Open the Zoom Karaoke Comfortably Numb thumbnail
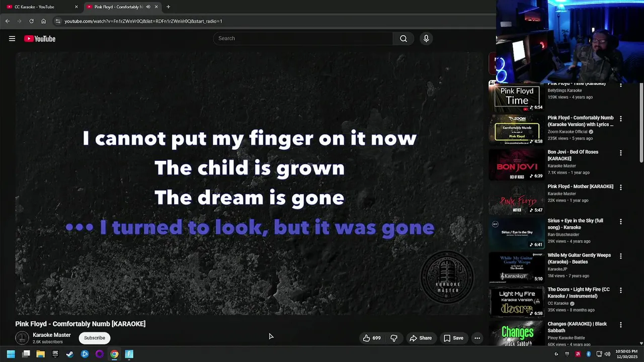The image size is (644, 362). [x=517, y=130]
